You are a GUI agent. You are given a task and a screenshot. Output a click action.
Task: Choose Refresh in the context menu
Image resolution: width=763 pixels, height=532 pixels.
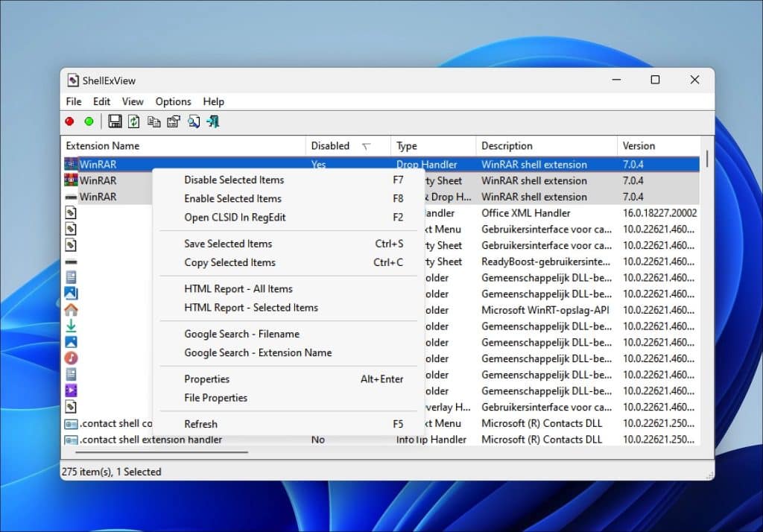[x=288, y=424]
